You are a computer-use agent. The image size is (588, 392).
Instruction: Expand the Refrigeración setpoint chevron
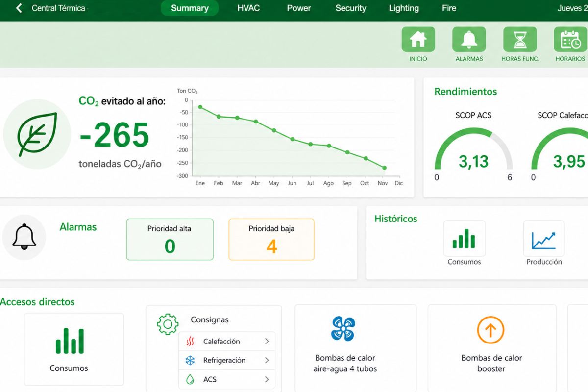267,360
